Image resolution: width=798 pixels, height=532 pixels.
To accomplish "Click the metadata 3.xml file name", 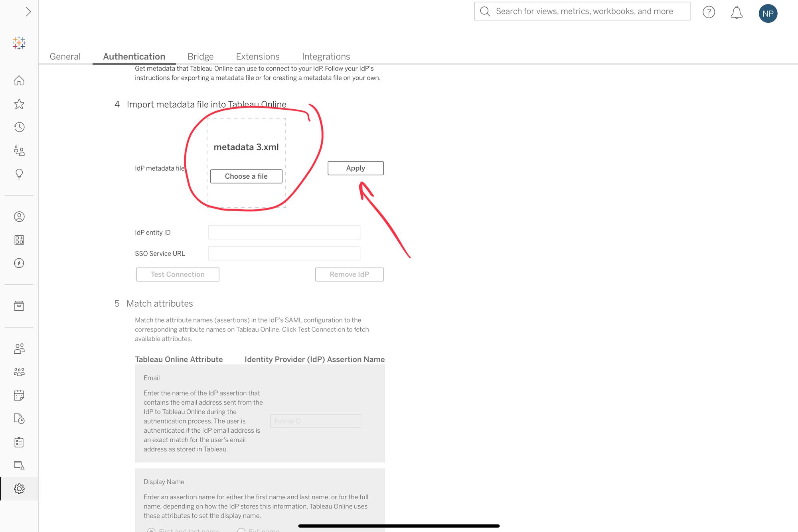I will (246, 147).
